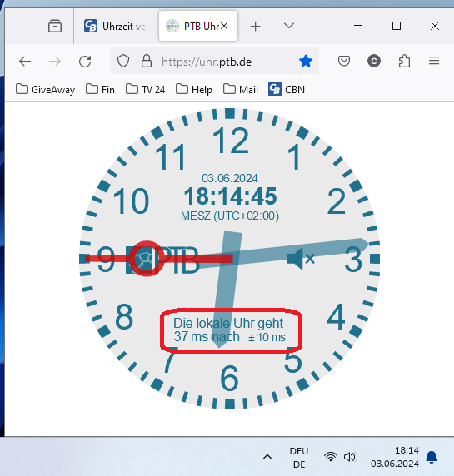Close the PTB Uhr tab
Viewport: 454px width, 476px height.
tap(224, 26)
